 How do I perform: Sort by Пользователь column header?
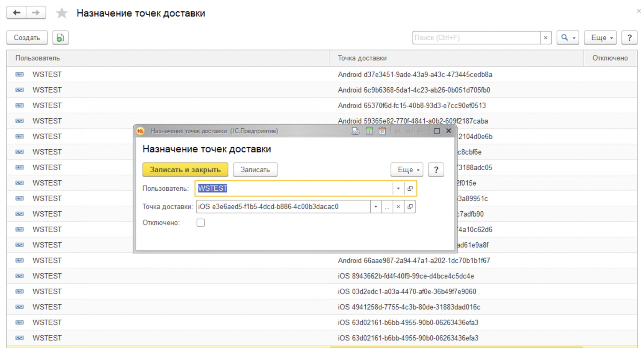click(168, 58)
